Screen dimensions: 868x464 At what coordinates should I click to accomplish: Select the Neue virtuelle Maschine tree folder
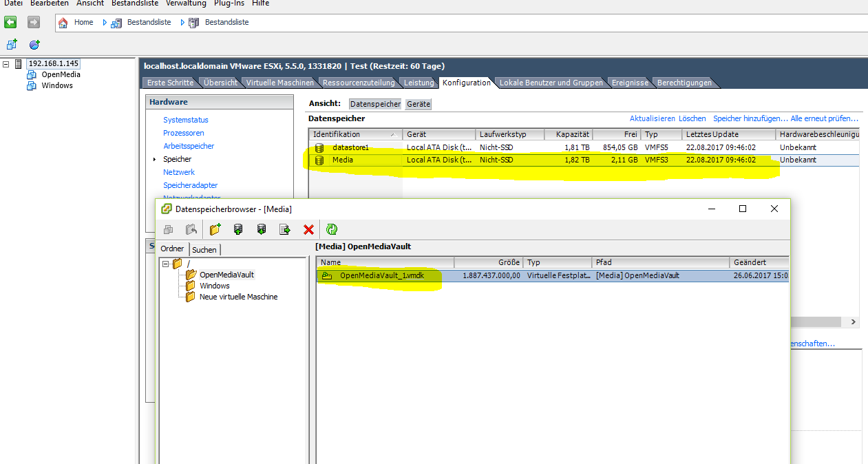pos(238,297)
